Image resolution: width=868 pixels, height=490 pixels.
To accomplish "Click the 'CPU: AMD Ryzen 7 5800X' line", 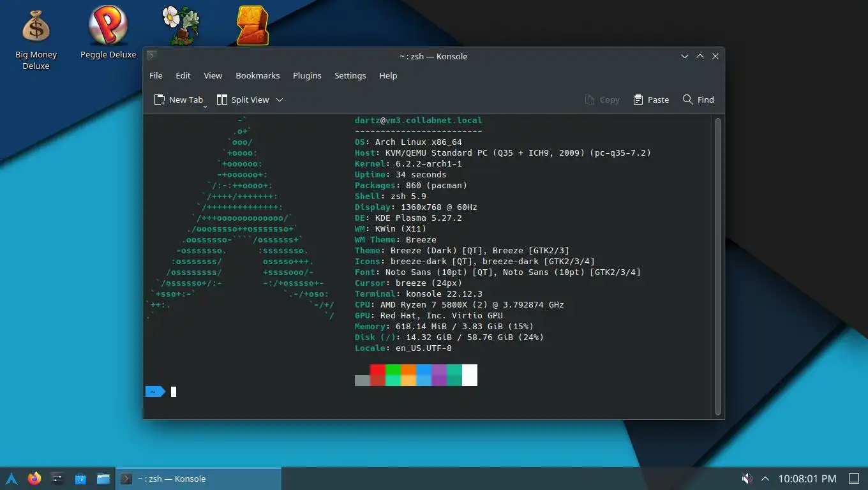I will [x=460, y=304].
